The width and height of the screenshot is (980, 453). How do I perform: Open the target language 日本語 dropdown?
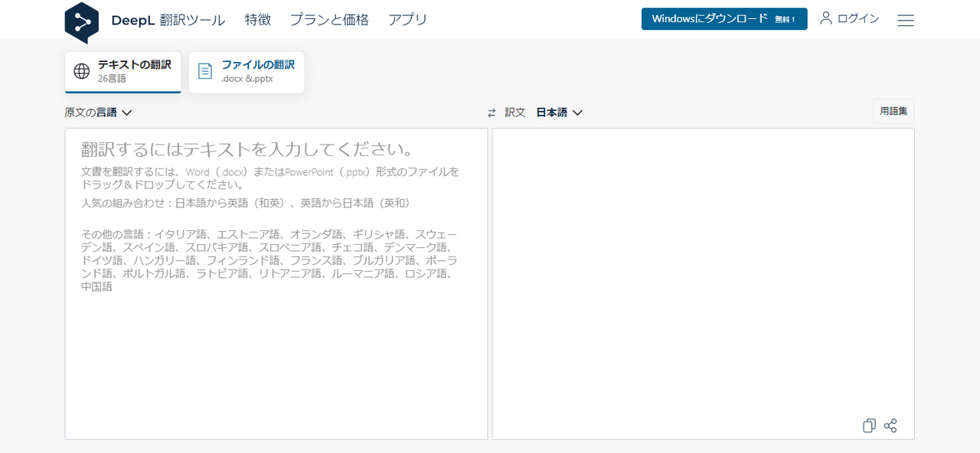560,112
